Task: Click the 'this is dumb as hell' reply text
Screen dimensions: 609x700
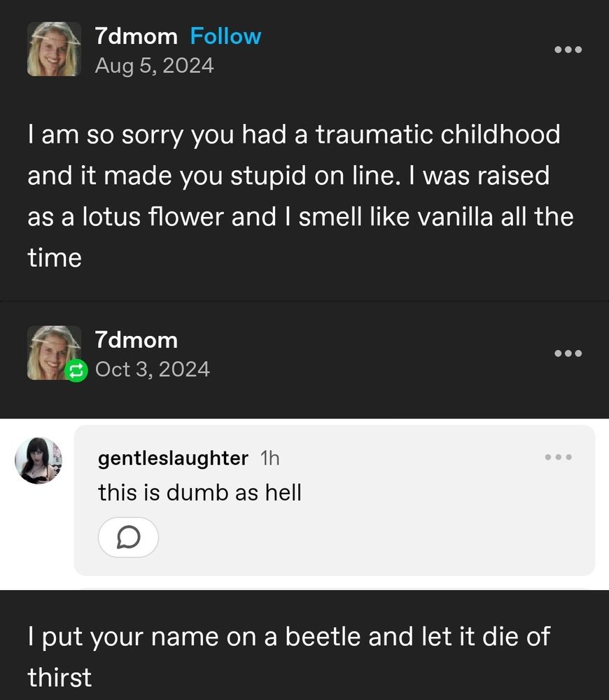Action: (199, 493)
